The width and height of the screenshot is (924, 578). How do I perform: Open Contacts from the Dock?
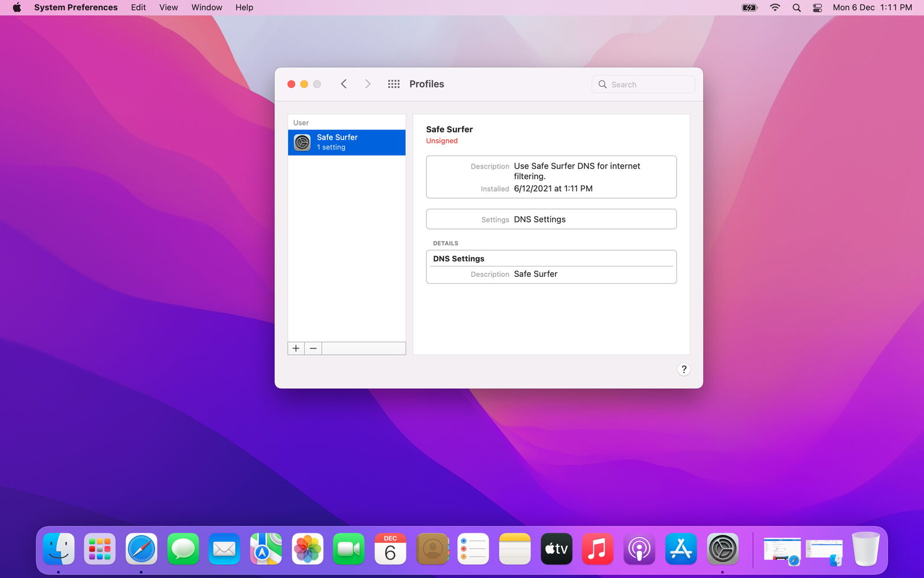pos(432,549)
